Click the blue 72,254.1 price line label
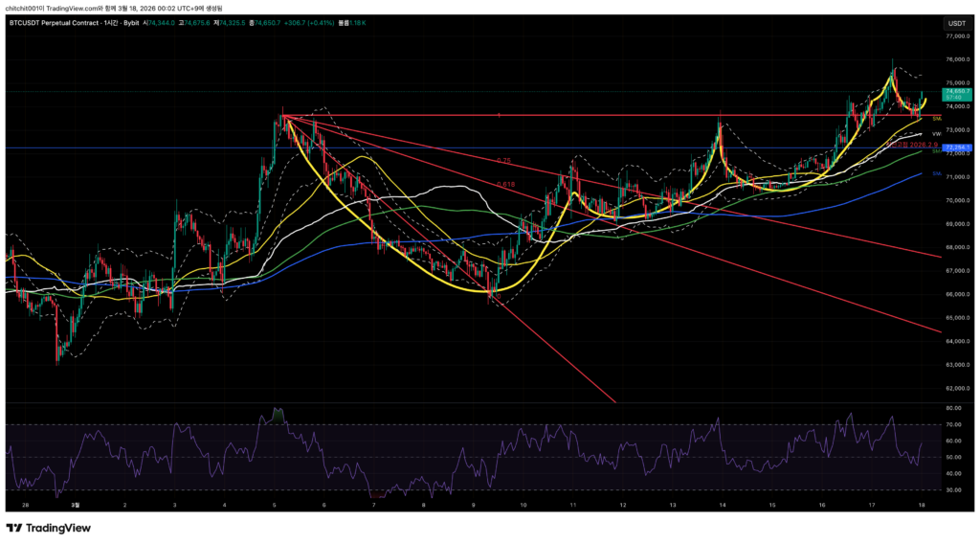Viewport: 980px width, 544px height. [957, 147]
